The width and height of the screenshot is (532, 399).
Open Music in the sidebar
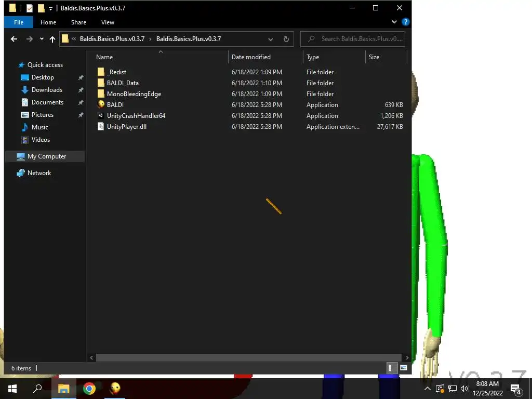tap(39, 127)
